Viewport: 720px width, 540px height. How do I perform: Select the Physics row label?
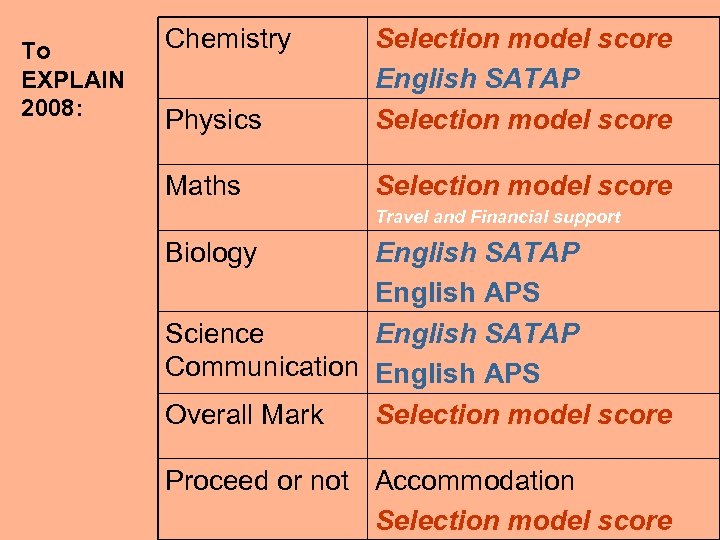pyautogui.click(x=213, y=120)
